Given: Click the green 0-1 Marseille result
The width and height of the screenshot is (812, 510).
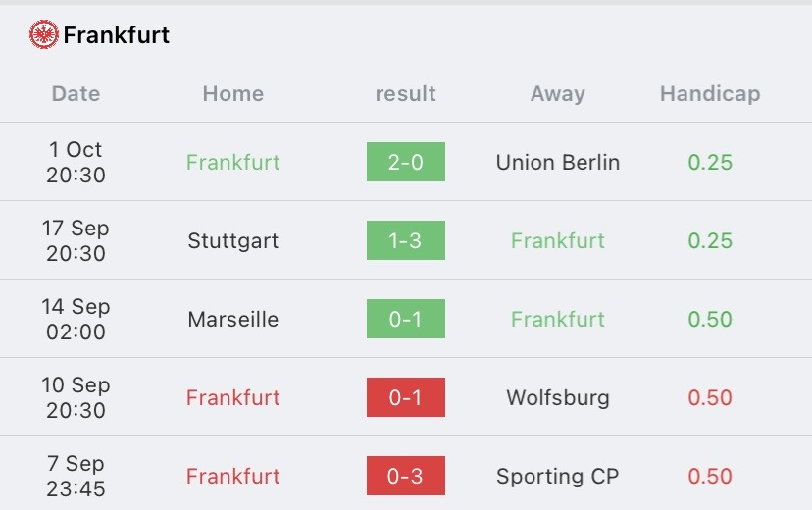Looking at the screenshot, I should point(406,319).
